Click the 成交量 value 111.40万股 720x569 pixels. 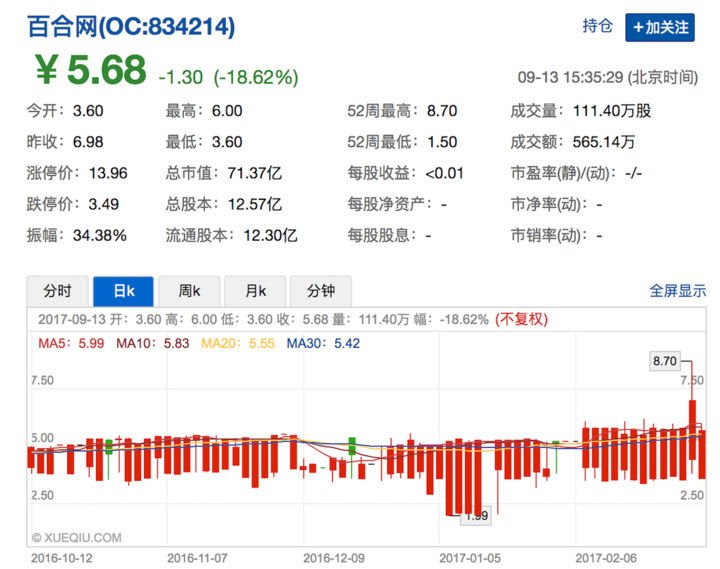[x=612, y=111]
